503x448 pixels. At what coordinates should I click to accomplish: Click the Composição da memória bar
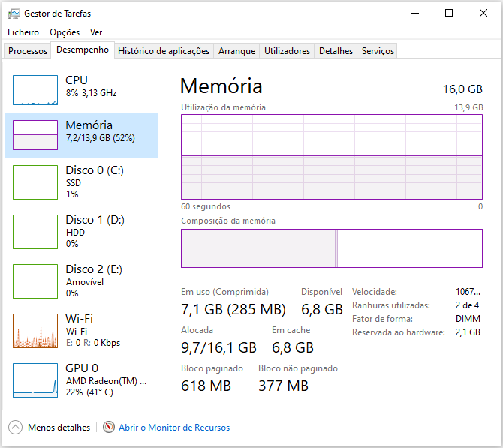[x=332, y=248]
